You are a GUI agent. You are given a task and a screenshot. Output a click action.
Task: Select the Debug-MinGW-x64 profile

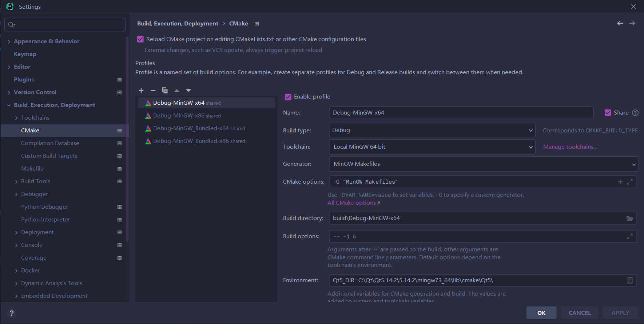(206, 103)
